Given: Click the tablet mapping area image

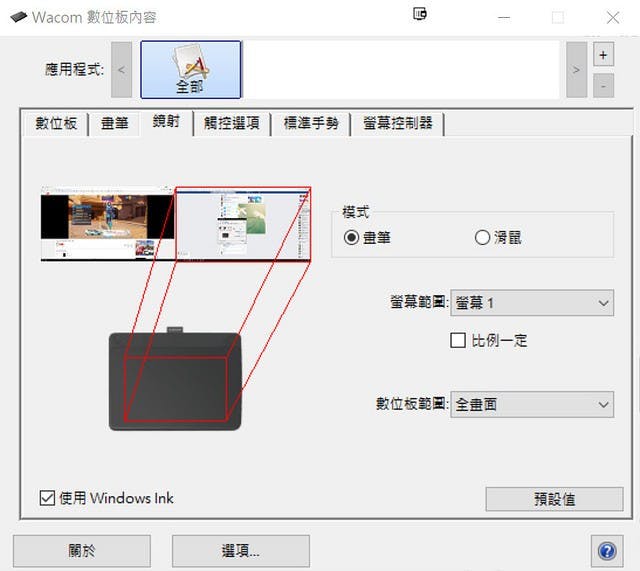Looking at the screenshot, I should 175,381.
